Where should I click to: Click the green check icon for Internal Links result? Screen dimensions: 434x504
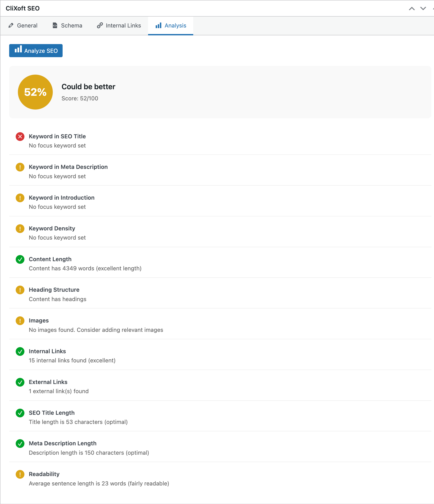click(20, 351)
